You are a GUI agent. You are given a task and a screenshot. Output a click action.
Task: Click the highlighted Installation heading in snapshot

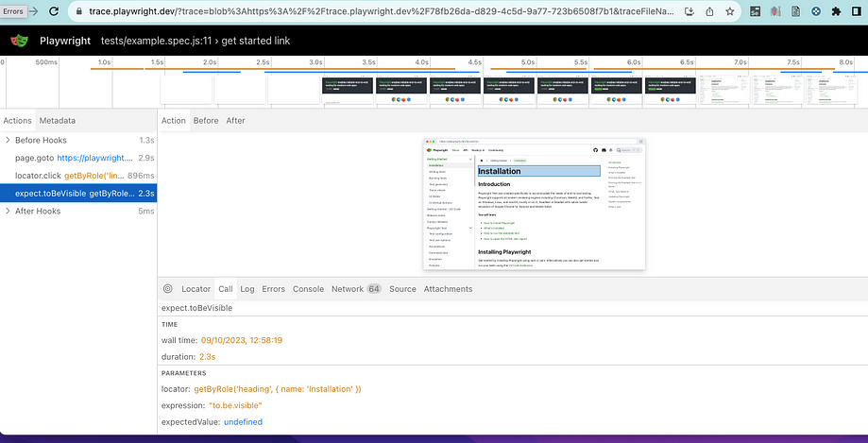point(538,171)
